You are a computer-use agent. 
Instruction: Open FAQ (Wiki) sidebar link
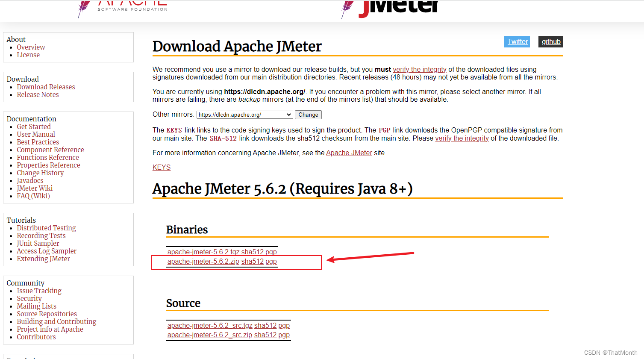33,196
